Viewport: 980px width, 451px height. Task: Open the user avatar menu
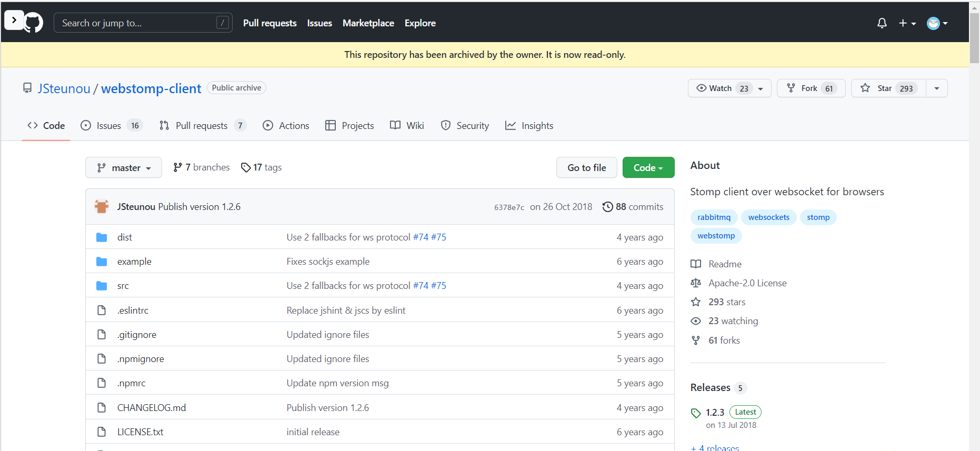[937, 23]
